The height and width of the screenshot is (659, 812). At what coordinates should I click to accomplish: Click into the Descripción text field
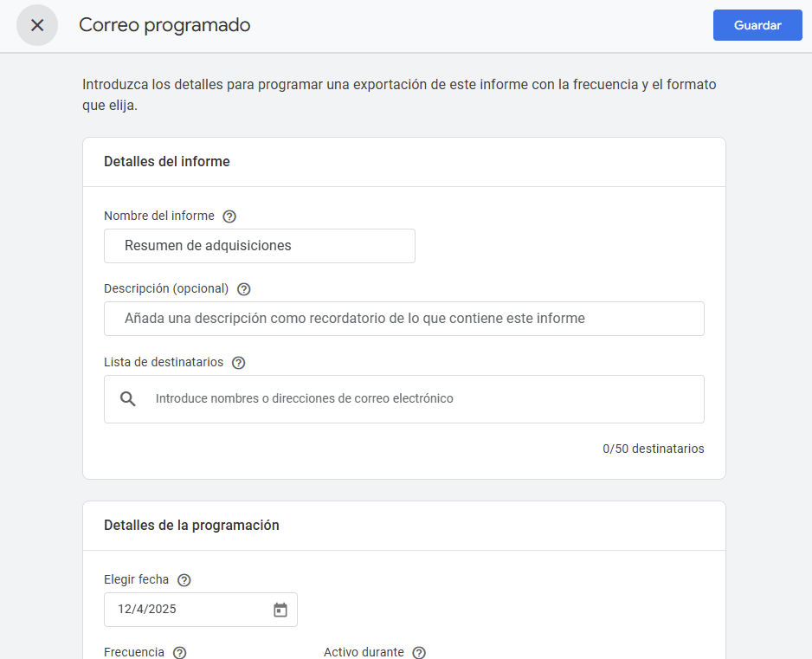[403, 319]
